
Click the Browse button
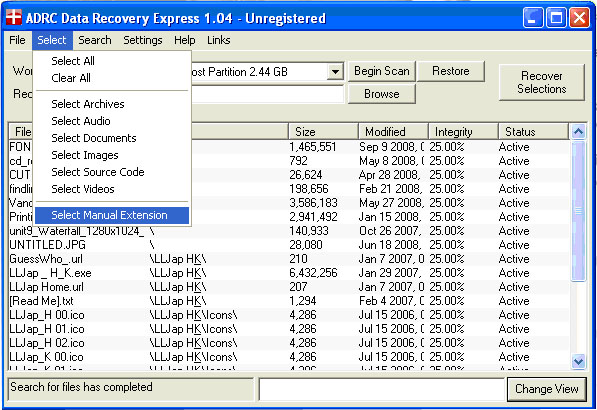click(x=382, y=94)
